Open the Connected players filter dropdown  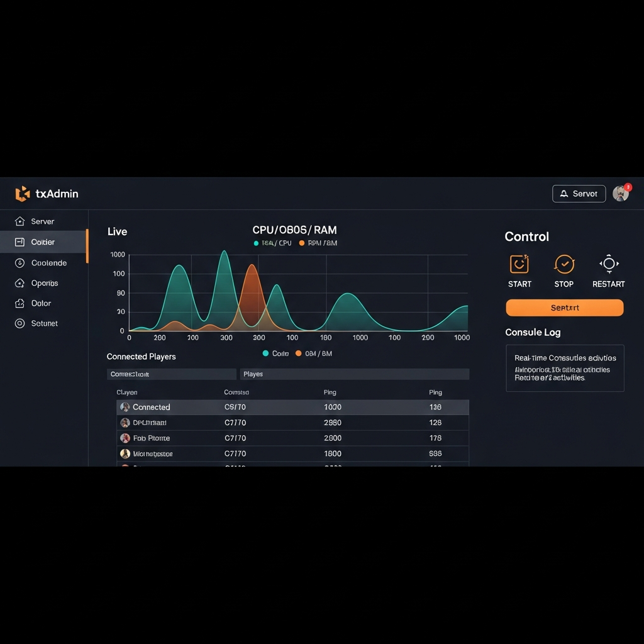pyautogui.click(x=171, y=374)
